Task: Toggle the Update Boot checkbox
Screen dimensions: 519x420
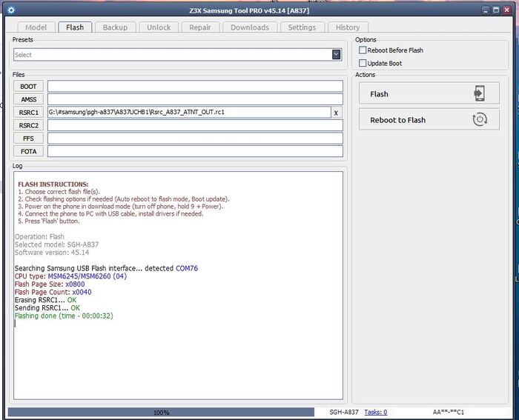Action: click(363, 64)
